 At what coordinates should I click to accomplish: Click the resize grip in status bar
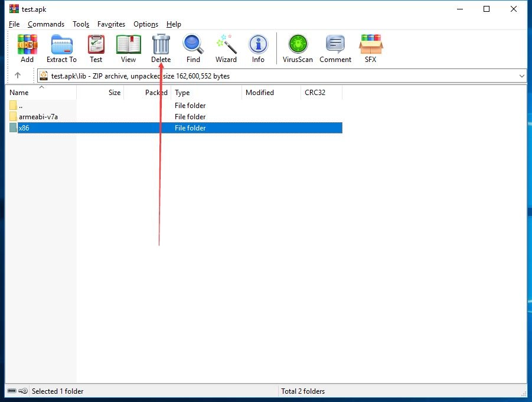coord(524,393)
